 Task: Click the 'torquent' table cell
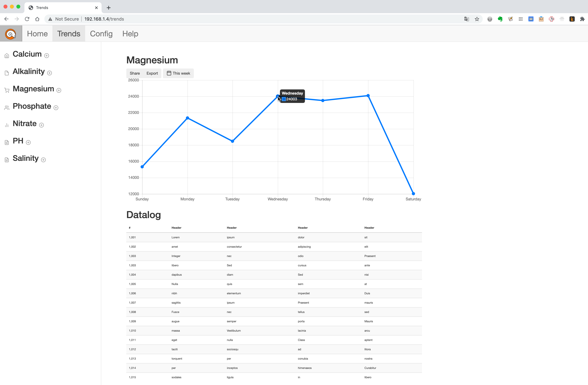click(x=177, y=359)
